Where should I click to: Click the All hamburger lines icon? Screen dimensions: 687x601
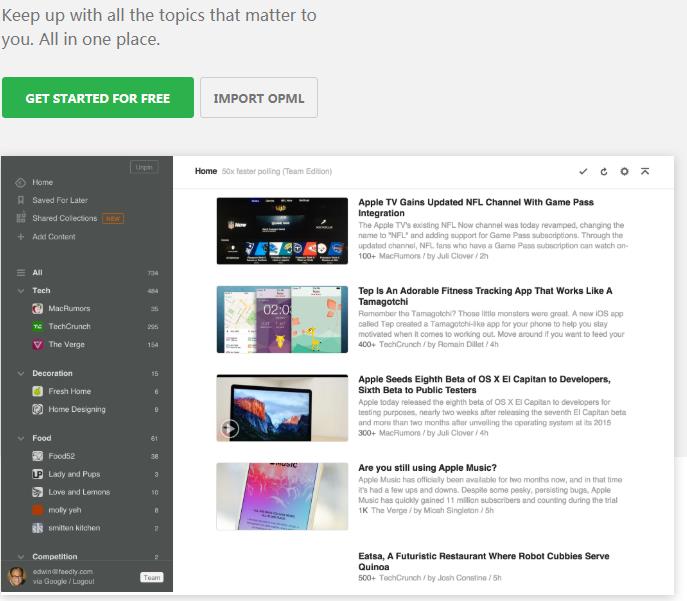coord(21,273)
